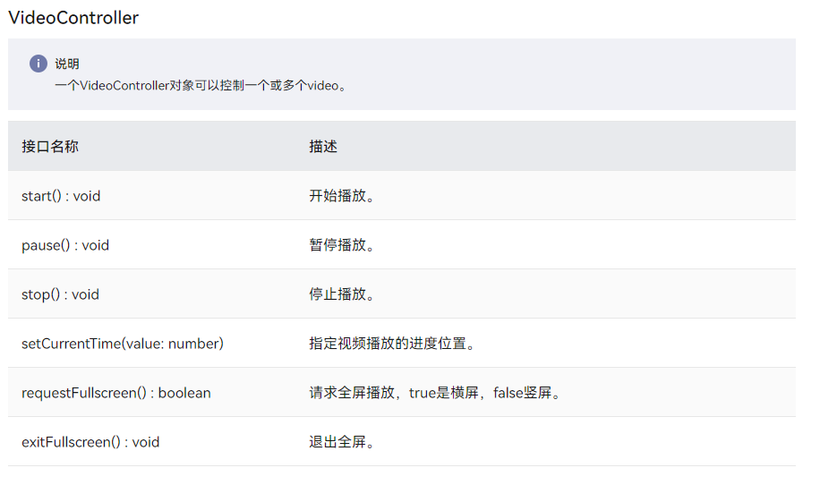Click the 停止播放 description

[x=342, y=295]
